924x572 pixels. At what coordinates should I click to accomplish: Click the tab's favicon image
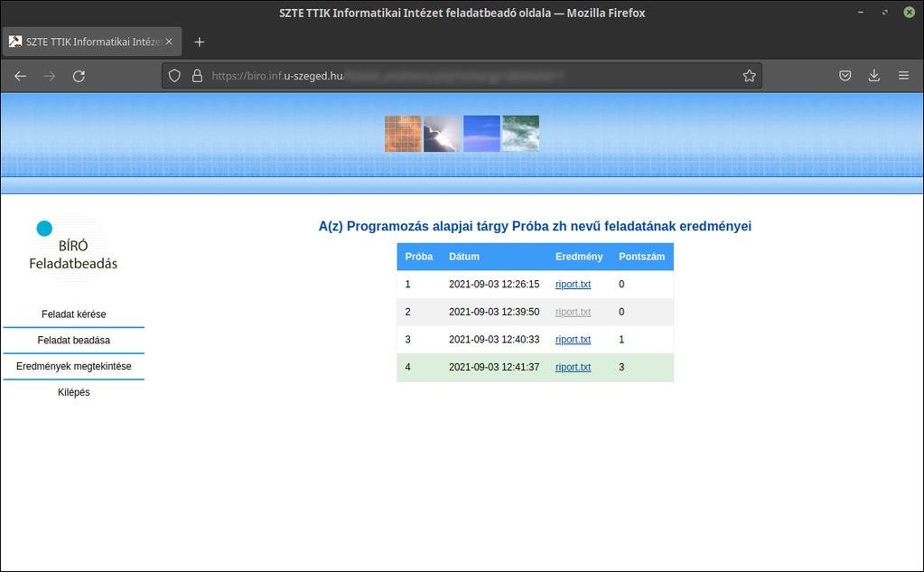15,42
